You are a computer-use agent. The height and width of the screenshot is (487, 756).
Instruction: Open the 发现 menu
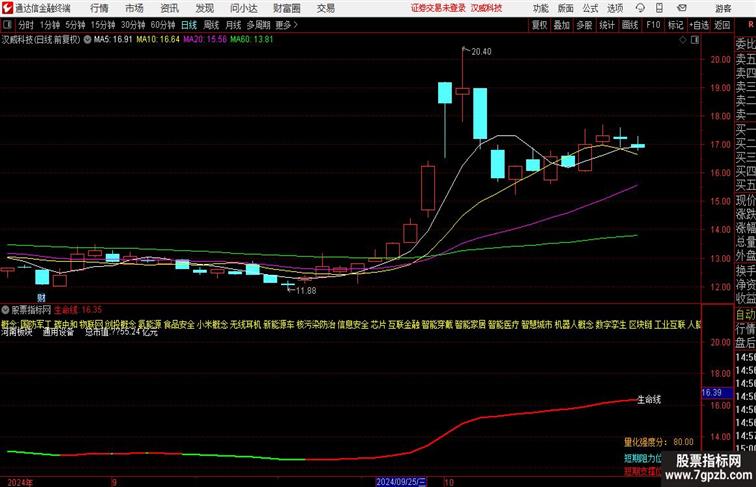point(204,8)
